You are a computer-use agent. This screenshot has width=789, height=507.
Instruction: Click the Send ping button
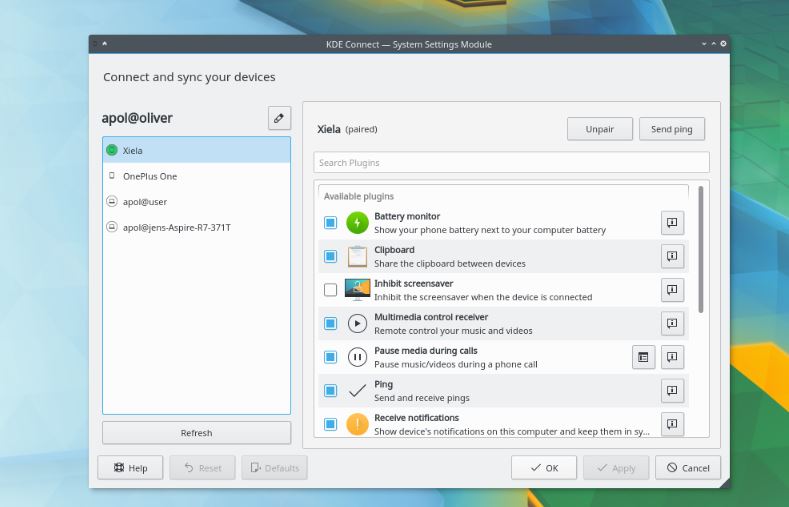point(672,129)
